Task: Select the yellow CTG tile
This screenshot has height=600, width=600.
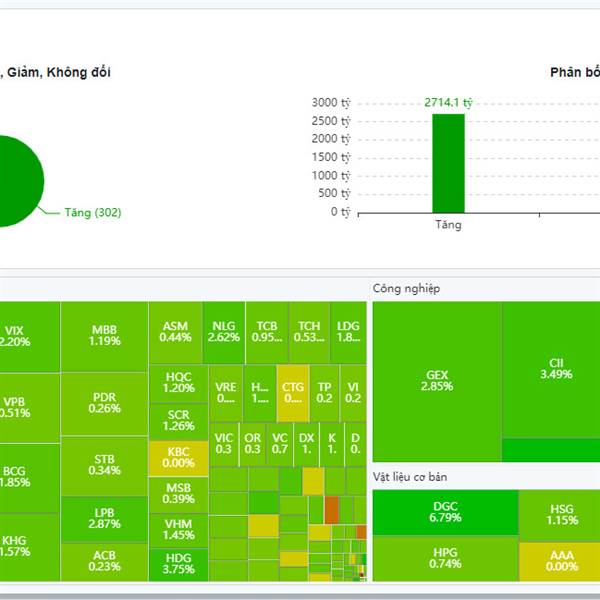Action: click(x=293, y=392)
